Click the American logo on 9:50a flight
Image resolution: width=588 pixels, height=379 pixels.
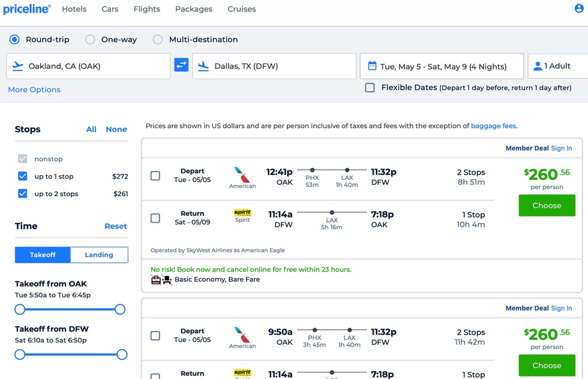tap(242, 338)
